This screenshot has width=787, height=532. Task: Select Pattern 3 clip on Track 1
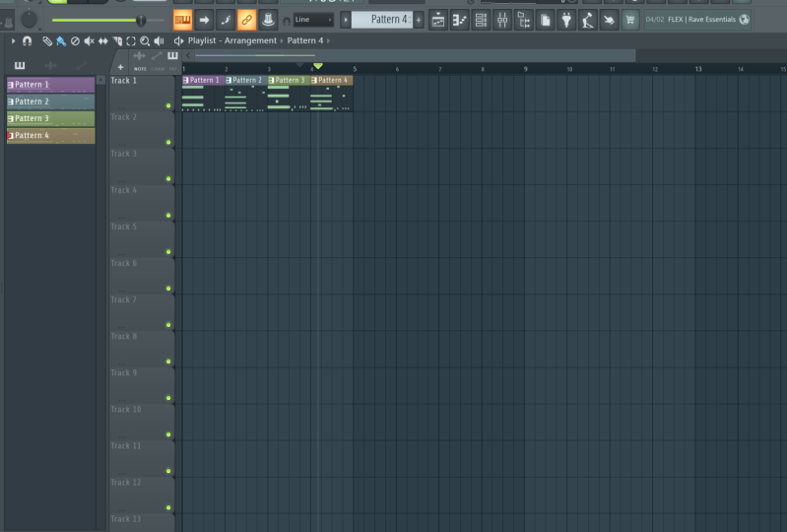(289, 94)
